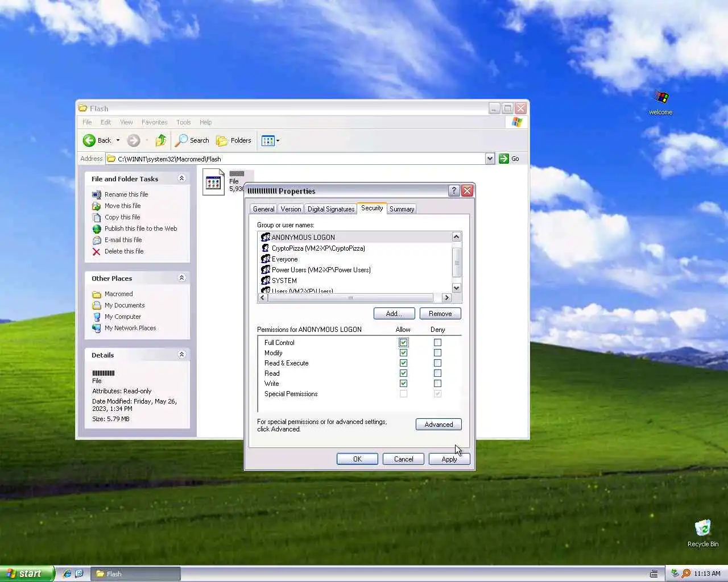Click the Apply button
The height and width of the screenshot is (582, 728).
(x=449, y=459)
